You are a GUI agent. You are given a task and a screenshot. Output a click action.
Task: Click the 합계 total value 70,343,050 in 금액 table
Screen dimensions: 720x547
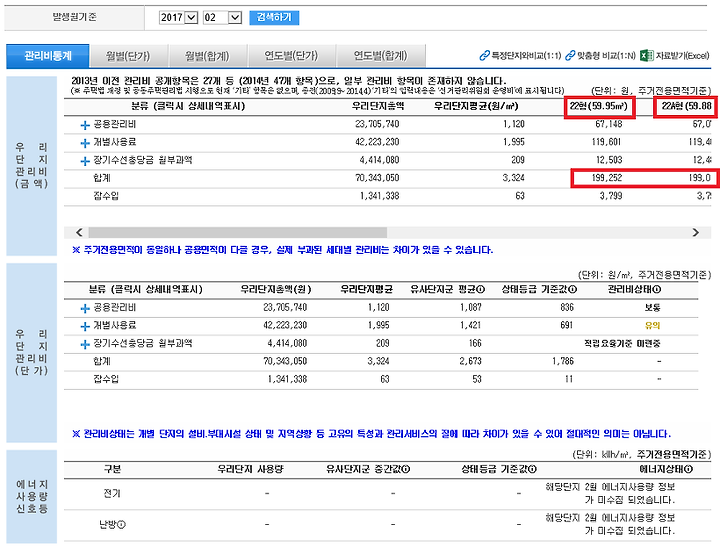(377, 178)
